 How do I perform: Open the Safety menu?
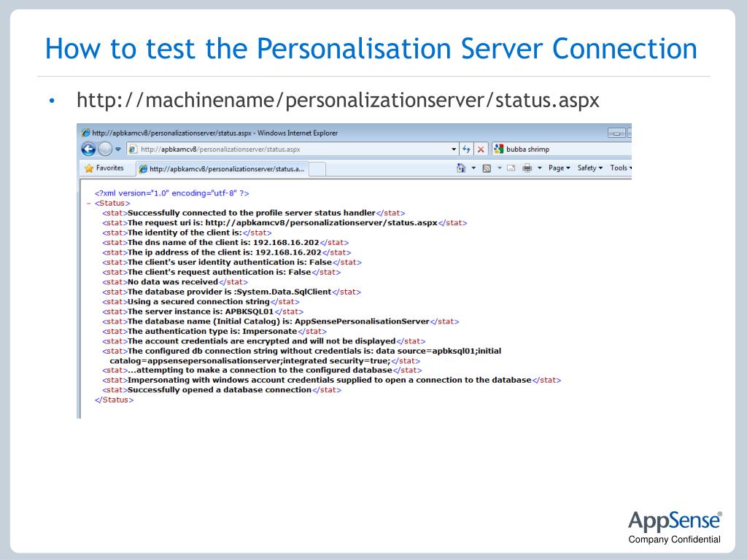(x=589, y=168)
